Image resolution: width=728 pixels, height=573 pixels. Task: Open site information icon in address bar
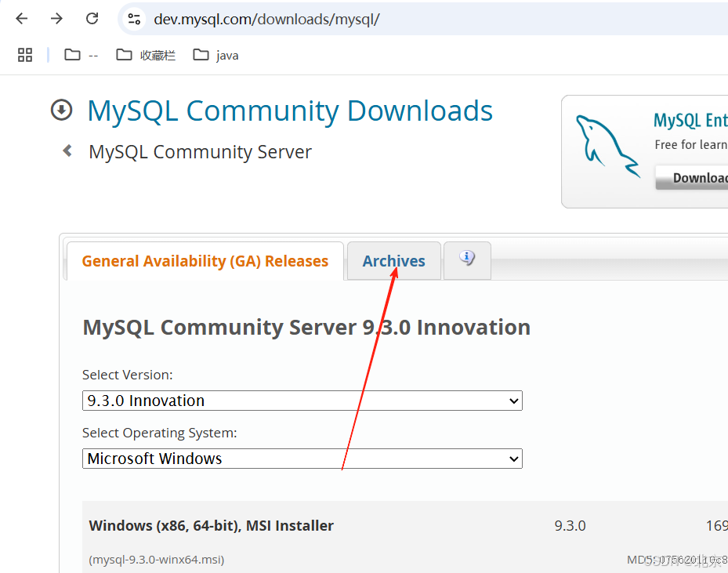point(134,19)
